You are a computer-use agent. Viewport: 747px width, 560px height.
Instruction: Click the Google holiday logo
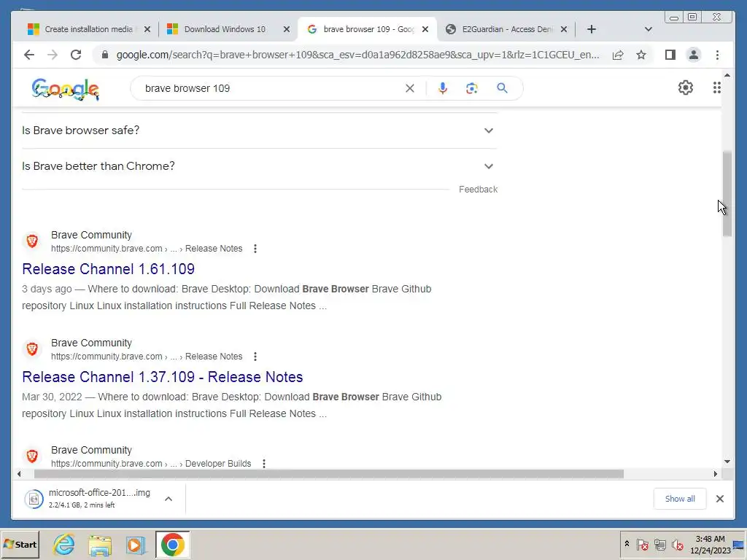(x=65, y=89)
